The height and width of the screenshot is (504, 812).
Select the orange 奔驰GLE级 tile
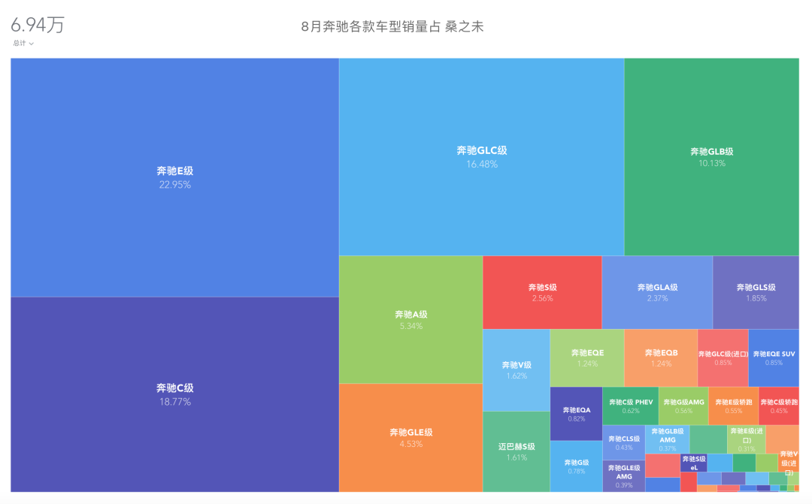pyautogui.click(x=411, y=437)
